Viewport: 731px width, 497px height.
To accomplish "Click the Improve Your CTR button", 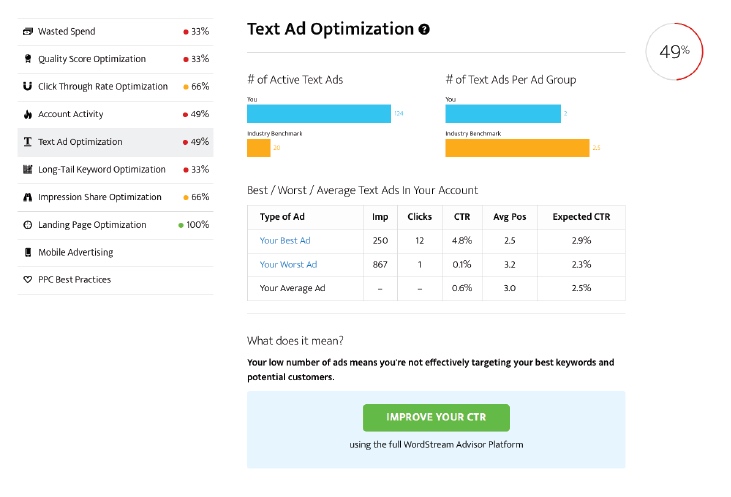I will point(436,417).
